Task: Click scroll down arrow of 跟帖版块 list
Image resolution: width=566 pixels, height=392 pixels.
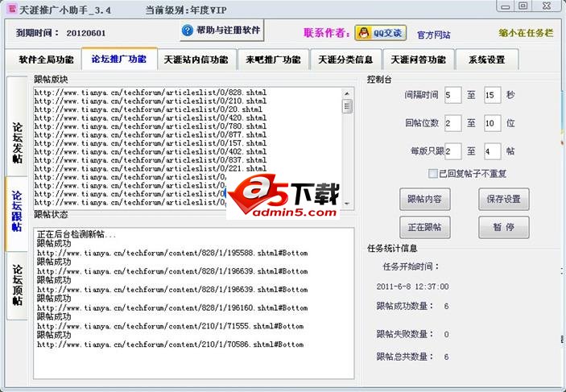Action: click(347, 204)
